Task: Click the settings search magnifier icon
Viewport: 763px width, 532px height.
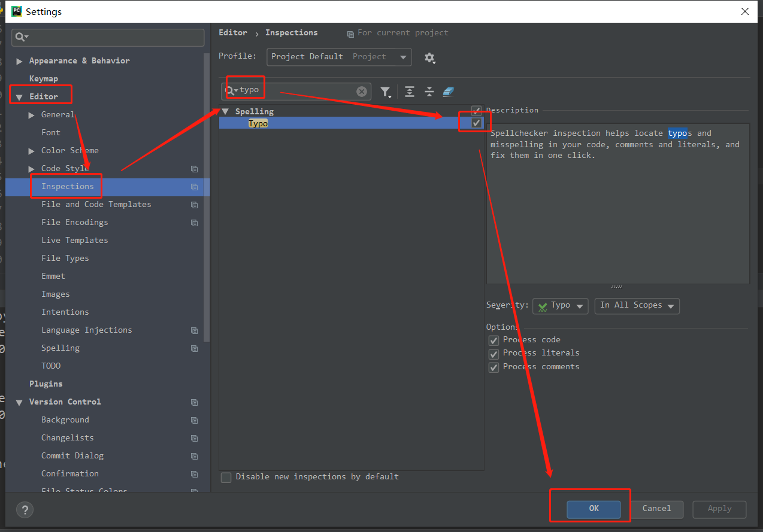Action: coord(21,37)
